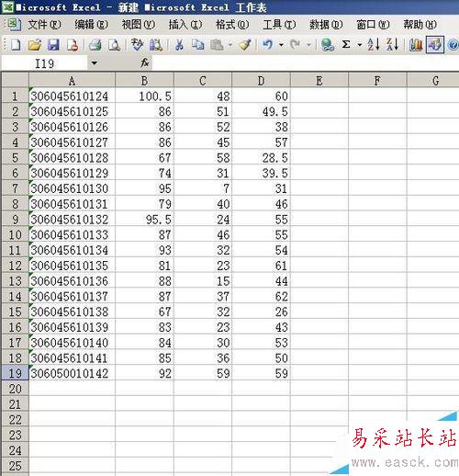Screen dimensions: 459x476
Task: Click into the formula bar input
Action: [306, 63]
